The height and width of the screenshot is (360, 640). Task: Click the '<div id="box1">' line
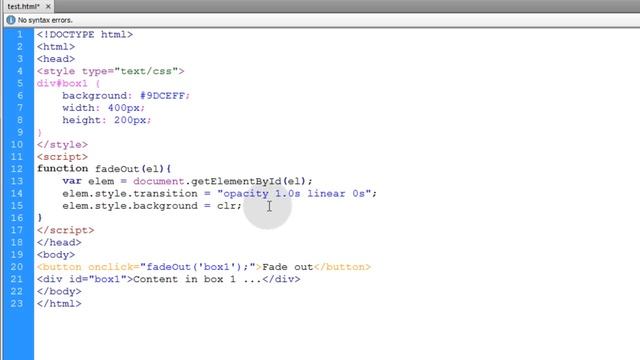(169, 279)
